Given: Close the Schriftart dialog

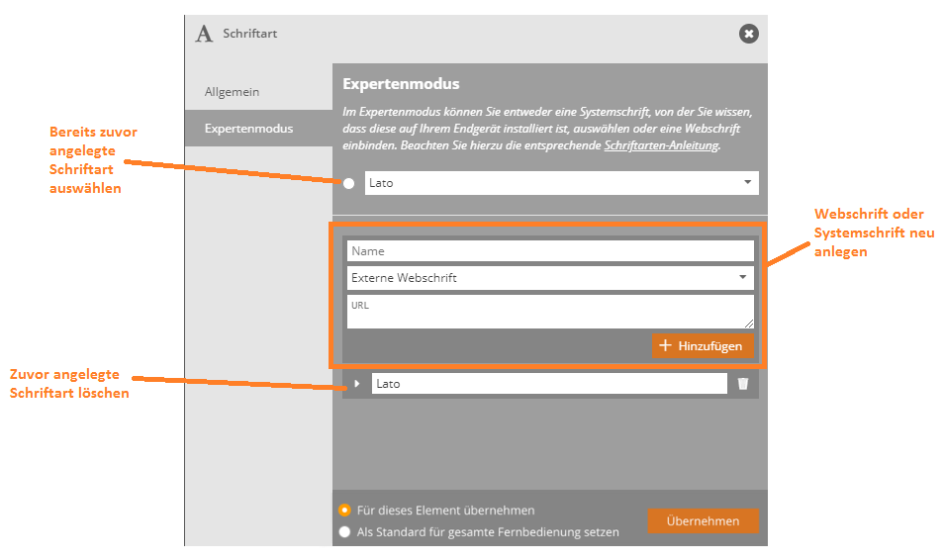Looking at the screenshot, I should (749, 34).
